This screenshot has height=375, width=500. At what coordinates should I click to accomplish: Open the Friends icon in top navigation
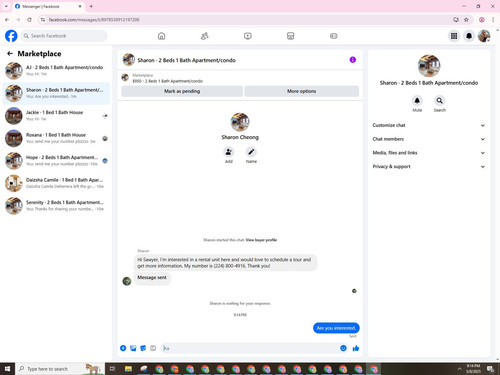tap(205, 36)
